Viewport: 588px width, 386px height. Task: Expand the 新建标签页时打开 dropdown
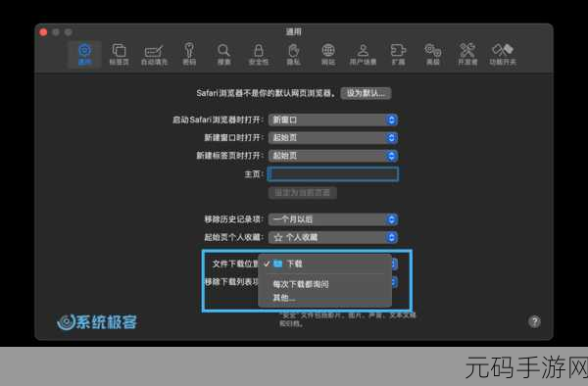click(x=333, y=156)
